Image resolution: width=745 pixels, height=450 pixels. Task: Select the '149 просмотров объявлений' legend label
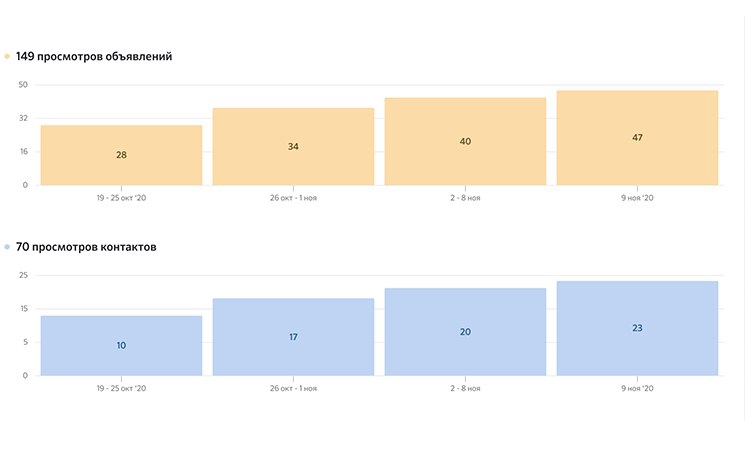click(x=94, y=57)
